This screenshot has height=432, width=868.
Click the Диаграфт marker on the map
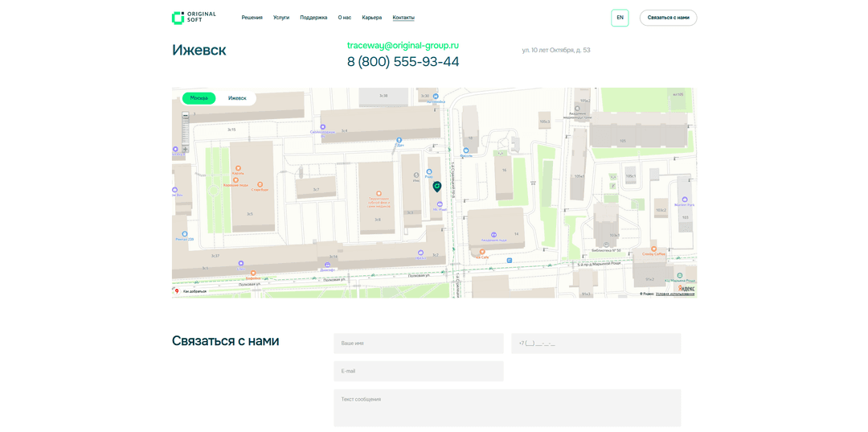[327, 265]
